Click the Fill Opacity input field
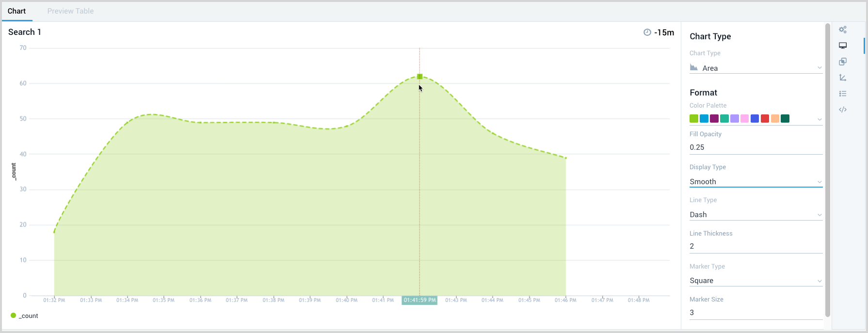The width and height of the screenshot is (868, 333). [755, 147]
